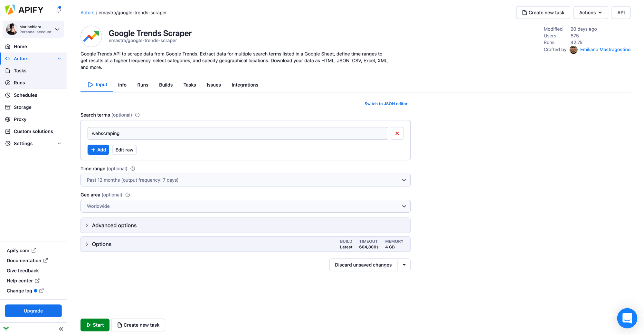Open the Apify.com external link
The image size is (644, 335).
pyautogui.click(x=22, y=251)
